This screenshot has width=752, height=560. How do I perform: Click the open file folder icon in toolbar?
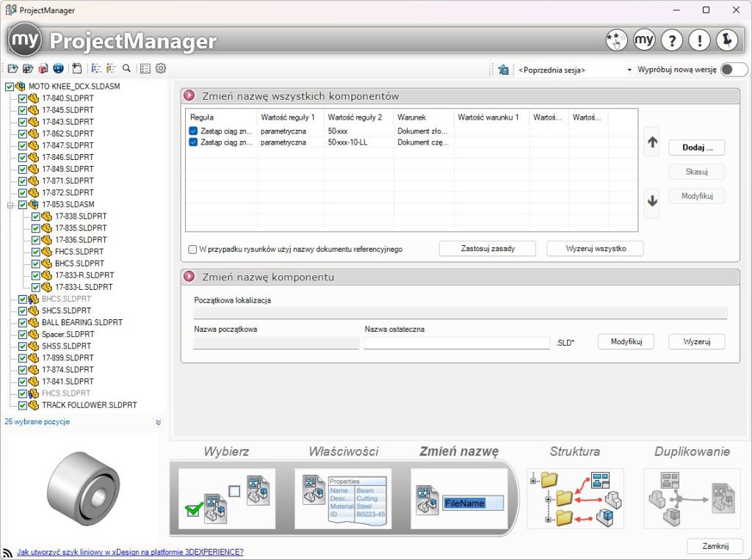tap(13, 68)
